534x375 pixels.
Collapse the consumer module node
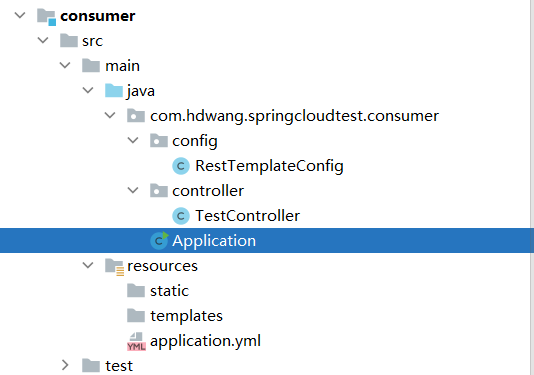point(20,15)
